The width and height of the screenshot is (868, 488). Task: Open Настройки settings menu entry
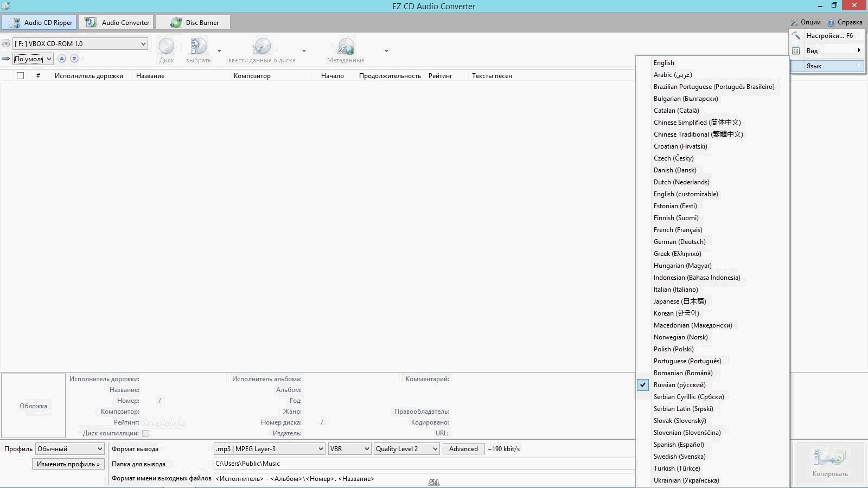[x=827, y=36]
